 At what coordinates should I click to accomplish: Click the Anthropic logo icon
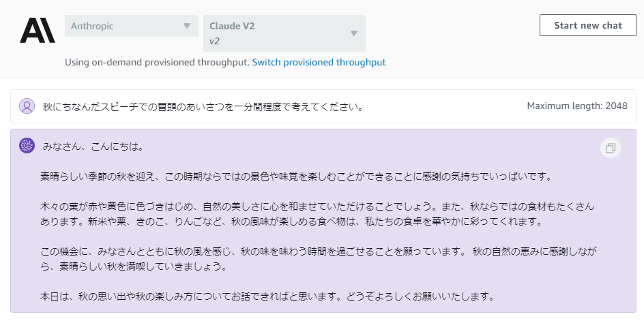(38, 31)
